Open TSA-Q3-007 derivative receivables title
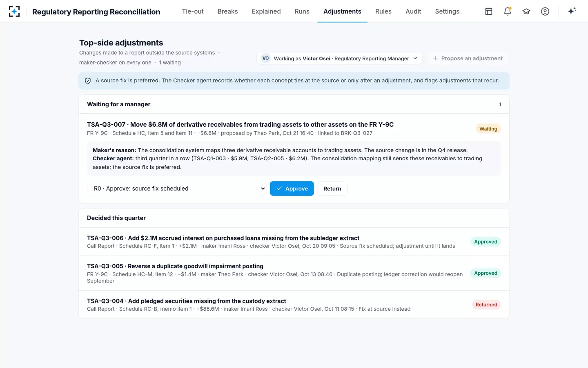 240,125
